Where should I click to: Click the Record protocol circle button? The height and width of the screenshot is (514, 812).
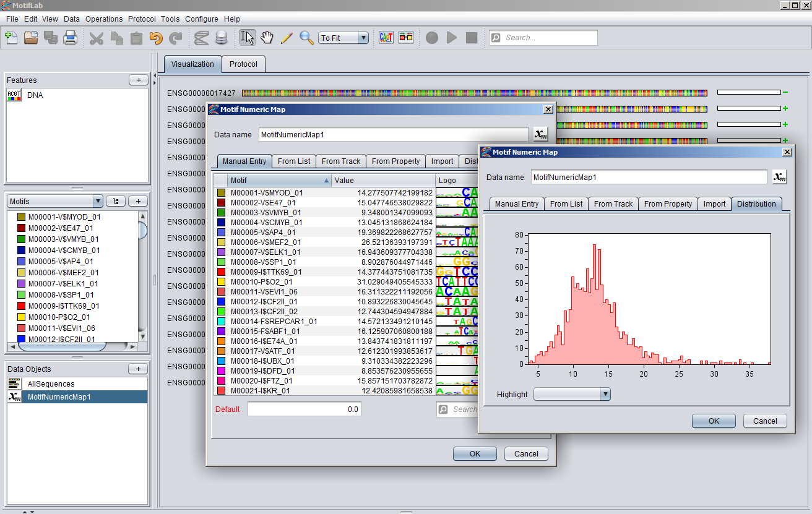pos(432,38)
